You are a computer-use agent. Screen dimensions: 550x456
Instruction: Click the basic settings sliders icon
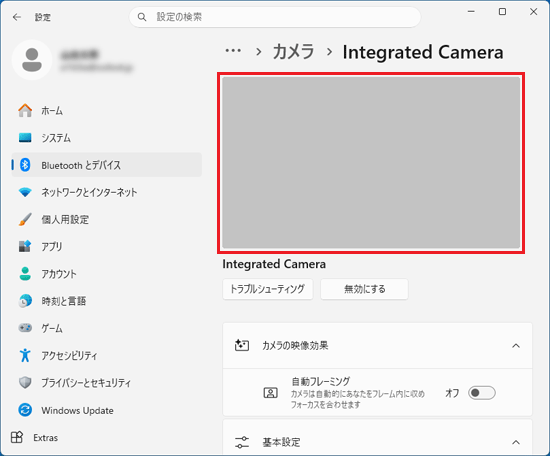pos(242,442)
